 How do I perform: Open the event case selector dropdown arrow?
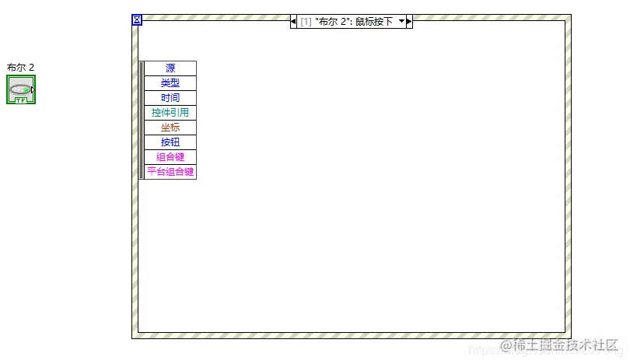click(x=401, y=21)
